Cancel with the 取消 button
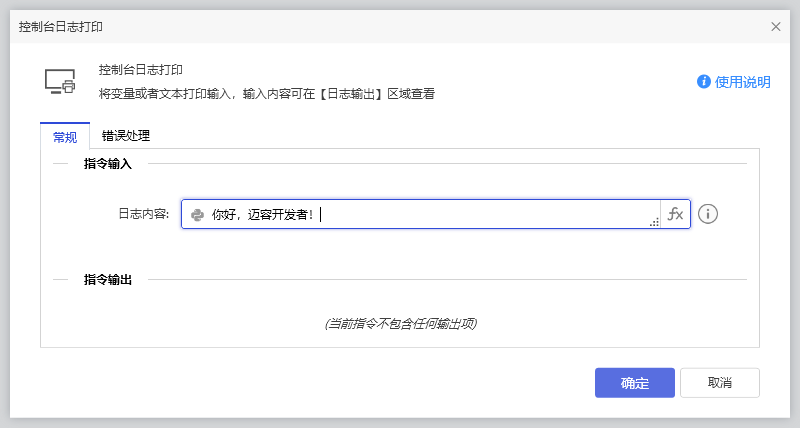 719,383
